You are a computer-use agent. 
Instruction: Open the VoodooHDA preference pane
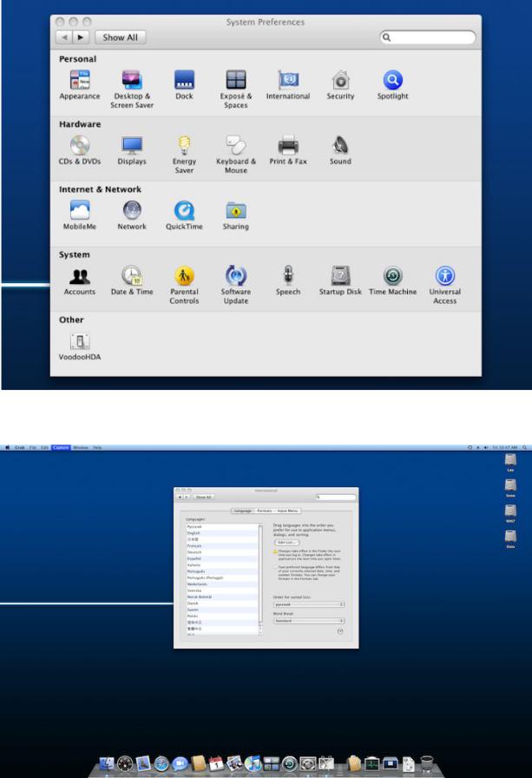point(80,346)
